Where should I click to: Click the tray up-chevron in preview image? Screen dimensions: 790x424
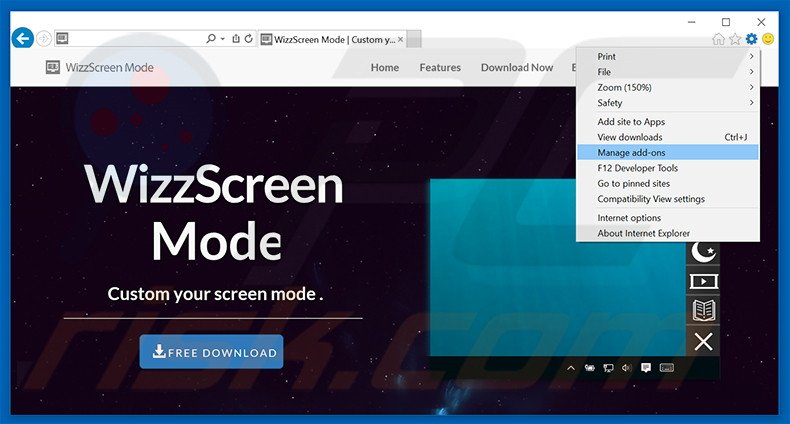(571, 368)
